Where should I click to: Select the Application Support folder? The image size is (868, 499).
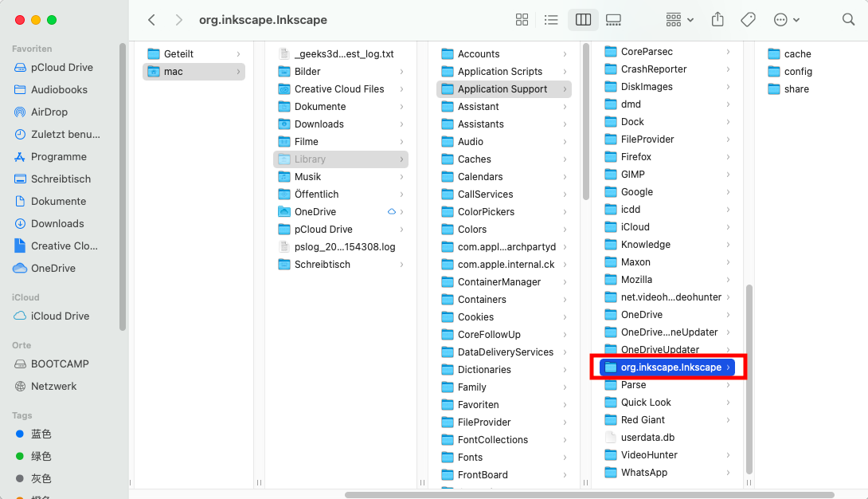(504, 89)
